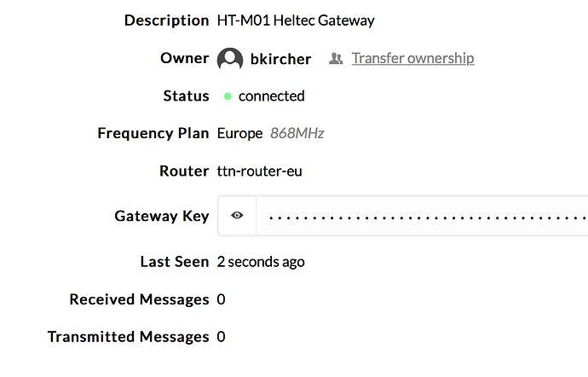Click the Router label
The width and height of the screenshot is (588, 377).
coord(184,171)
